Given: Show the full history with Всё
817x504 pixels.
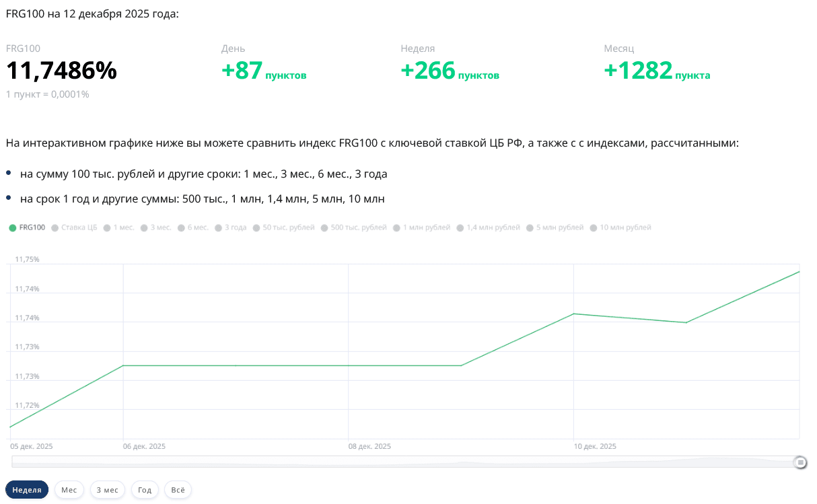Looking at the screenshot, I should (x=178, y=490).
